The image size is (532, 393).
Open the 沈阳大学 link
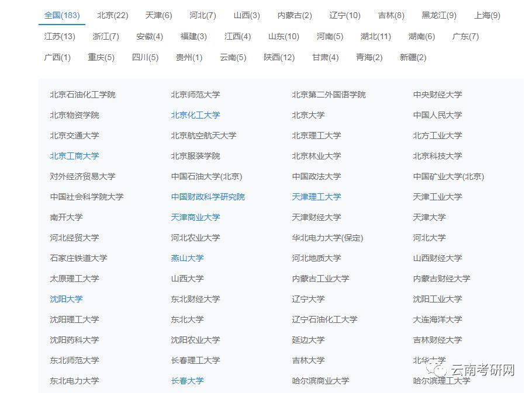(66, 299)
